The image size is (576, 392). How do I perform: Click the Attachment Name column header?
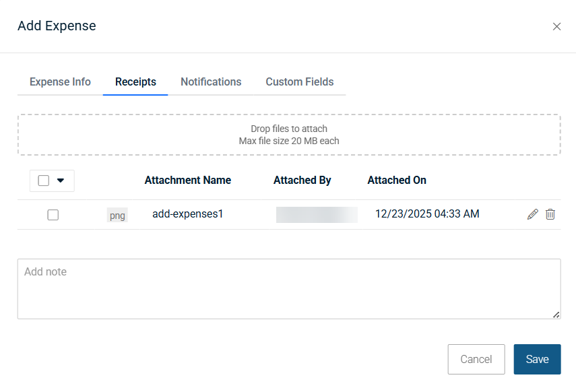187,180
